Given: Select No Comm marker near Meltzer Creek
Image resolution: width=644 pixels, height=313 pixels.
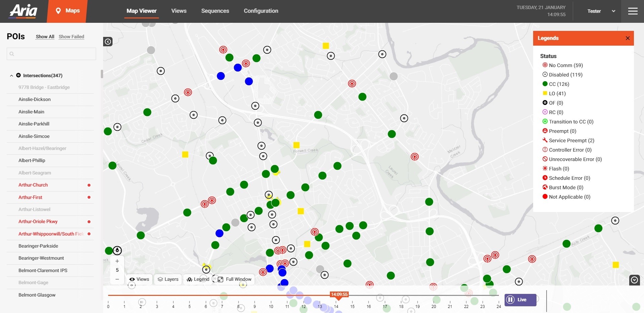Looking at the screenshot, I should [415, 157].
